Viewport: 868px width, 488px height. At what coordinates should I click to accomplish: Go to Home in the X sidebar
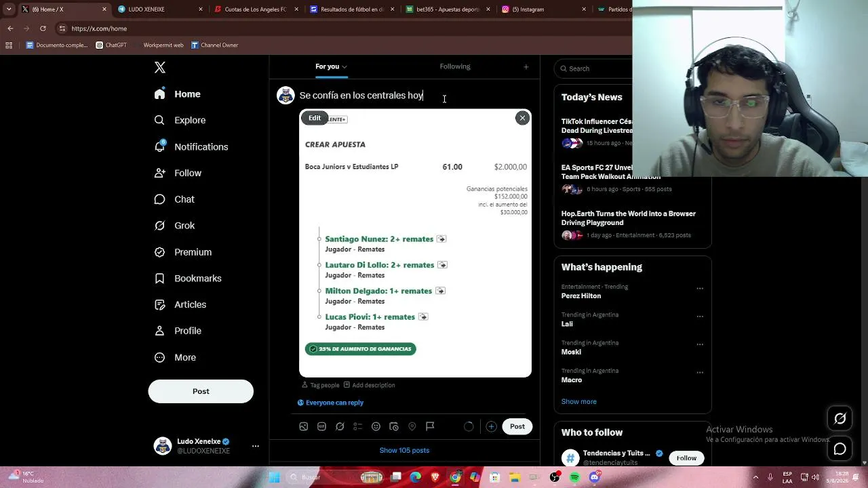tap(178, 94)
